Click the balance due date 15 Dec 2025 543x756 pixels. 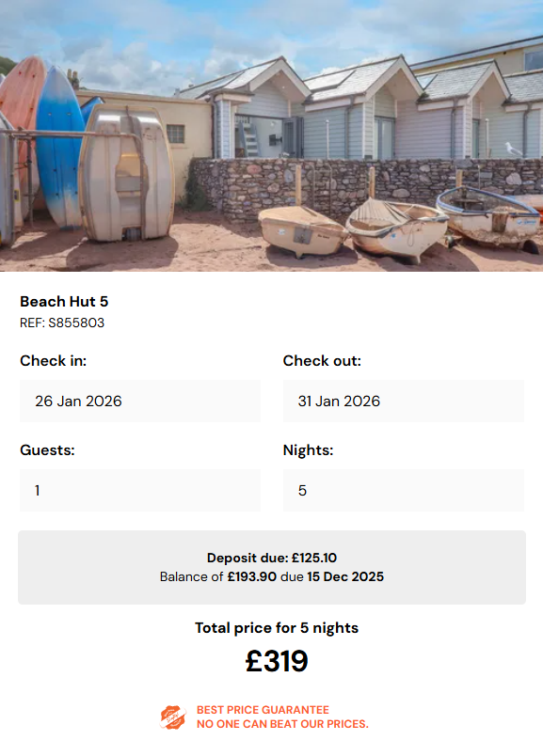pyautogui.click(x=345, y=576)
